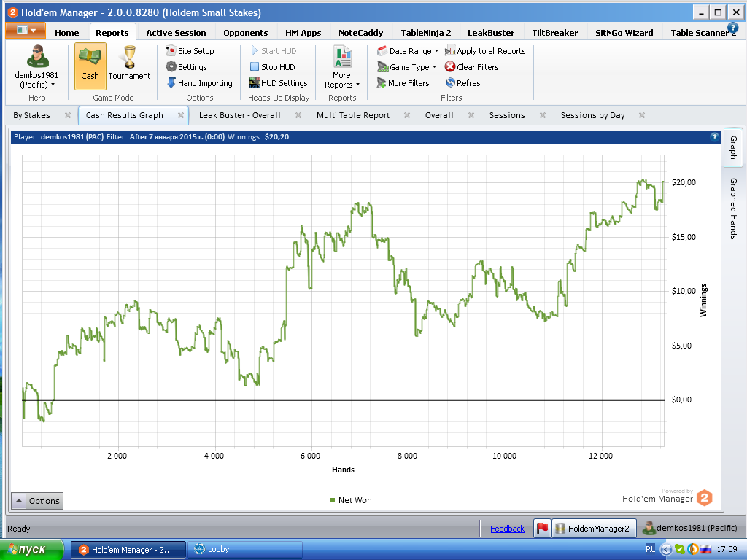This screenshot has height=560, width=747.
Task: Open Site Setup options
Action: 190,51
